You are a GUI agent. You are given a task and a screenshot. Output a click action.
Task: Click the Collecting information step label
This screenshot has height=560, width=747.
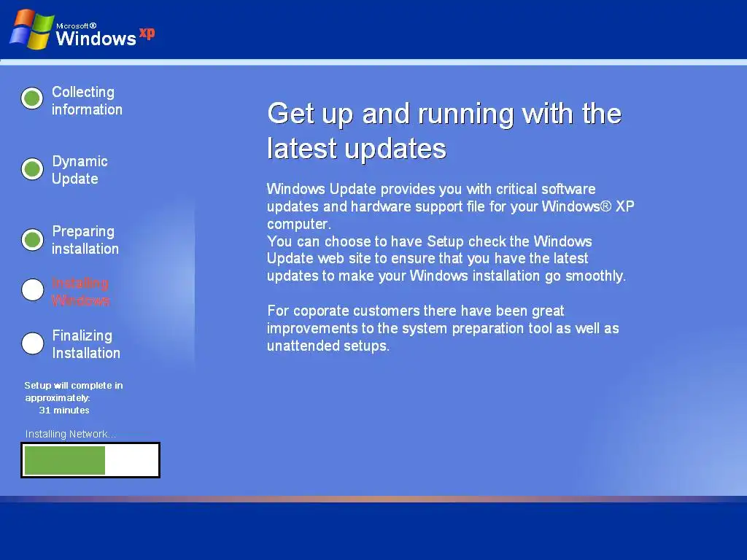coord(87,101)
